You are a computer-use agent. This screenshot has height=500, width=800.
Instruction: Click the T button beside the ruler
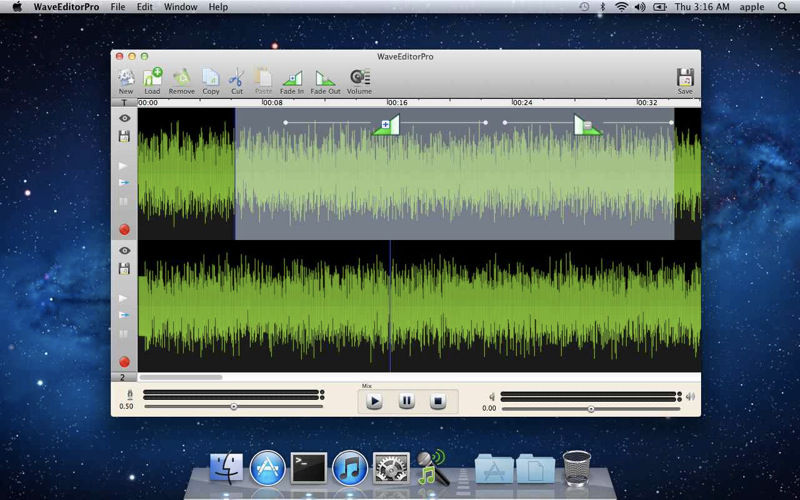point(124,103)
